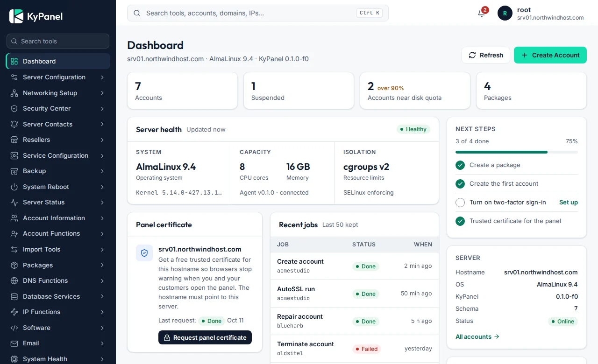The image size is (598, 364).
Task: Click the KyPanel logo icon
Action: coord(16,16)
